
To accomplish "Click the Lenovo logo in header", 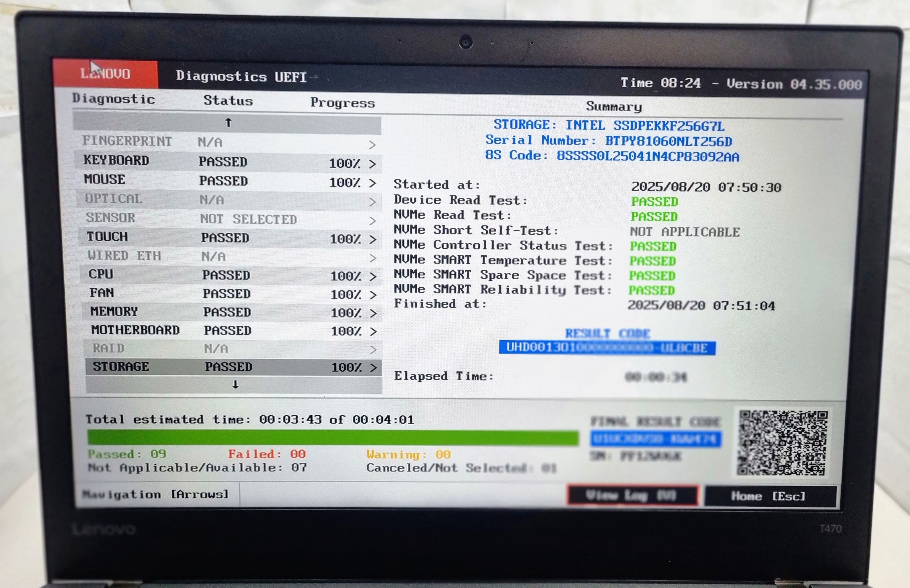I will click(x=105, y=73).
